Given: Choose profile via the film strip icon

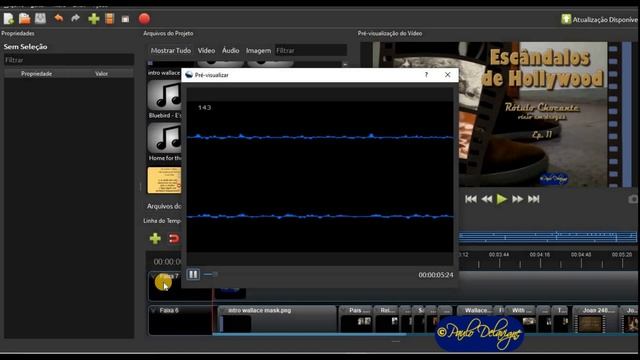Looking at the screenshot, I should [109, 19].
